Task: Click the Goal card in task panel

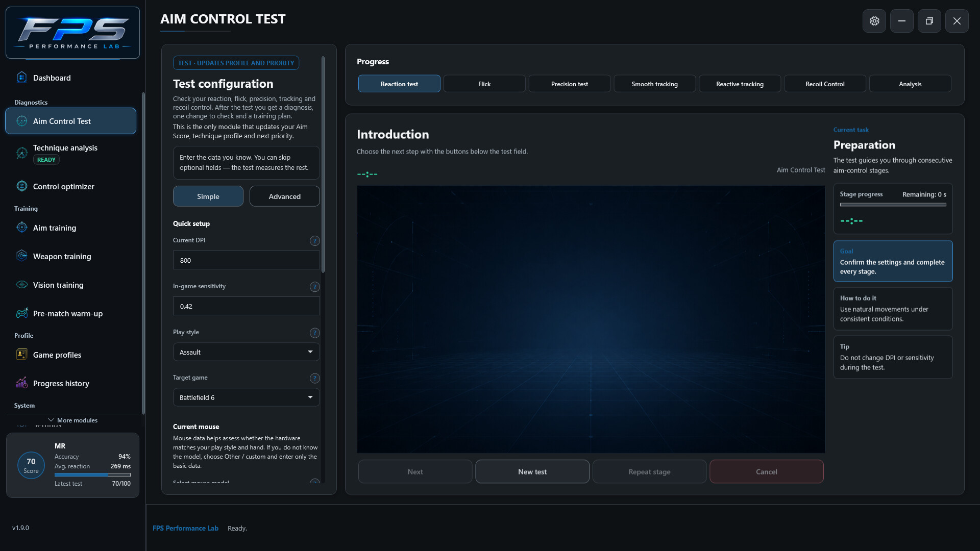Action: 893,261
